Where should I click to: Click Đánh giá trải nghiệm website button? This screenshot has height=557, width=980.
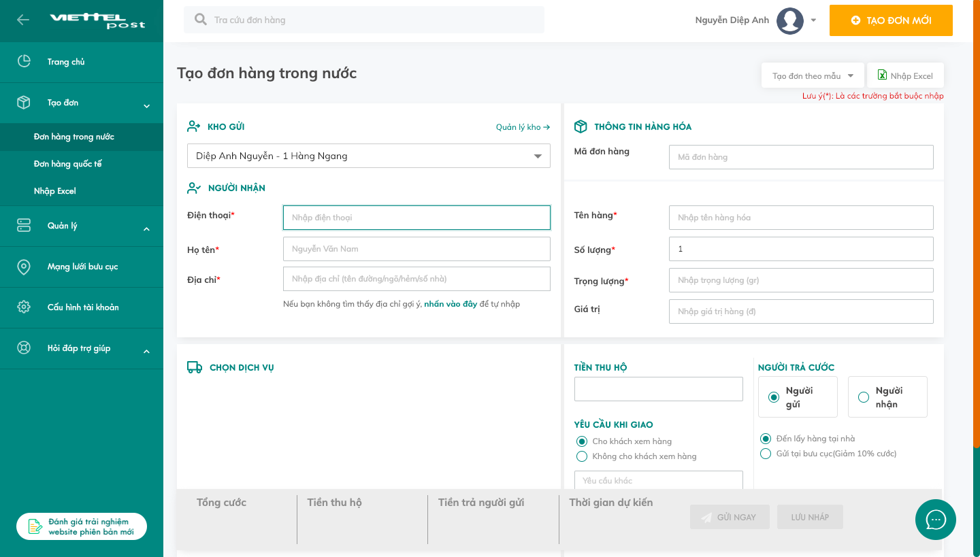pyautogui.click(x=82, y=526)
